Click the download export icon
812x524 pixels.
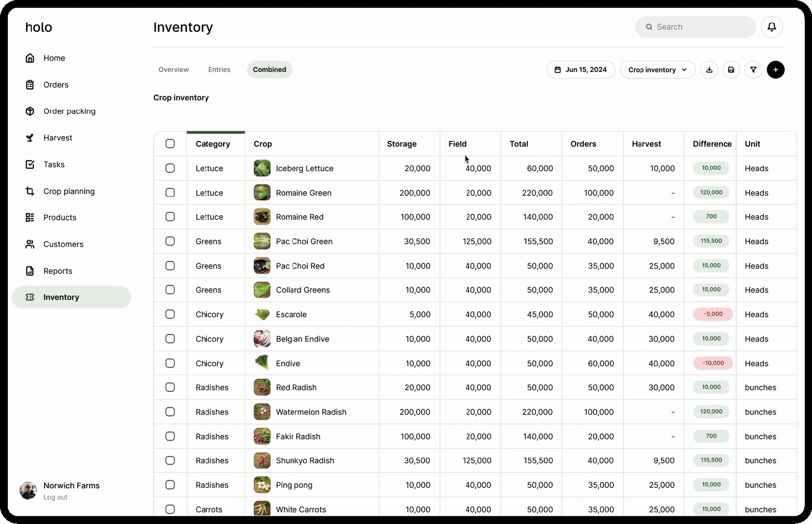click(709, 70)
